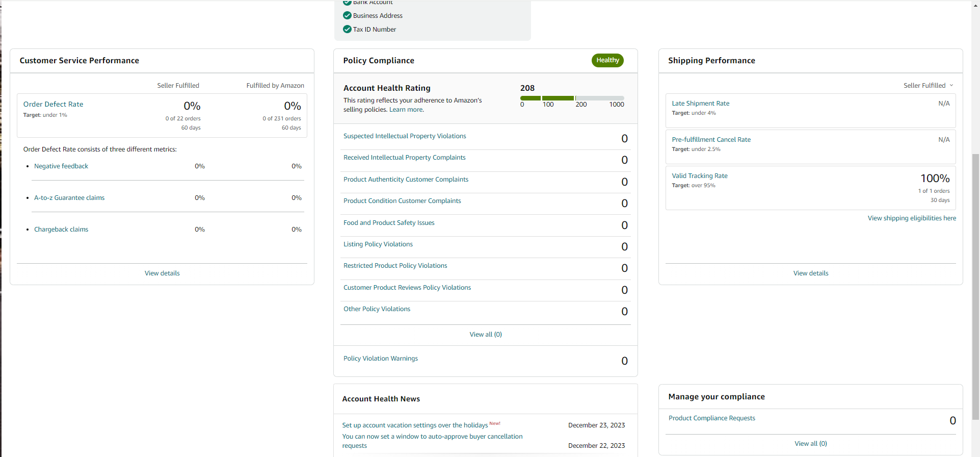Viewport: 980px width, 457px height.
Task: Open the Negative feedback metric link
Action: pos(61,166)
